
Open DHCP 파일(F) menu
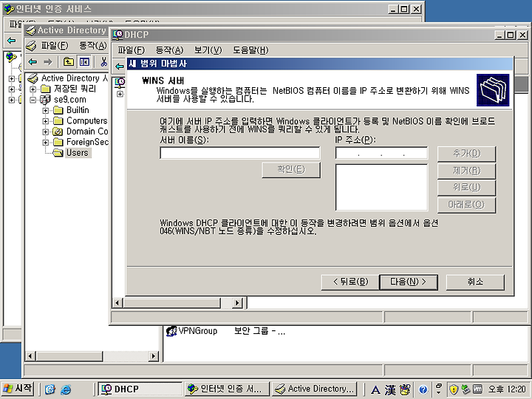point(131,50)
